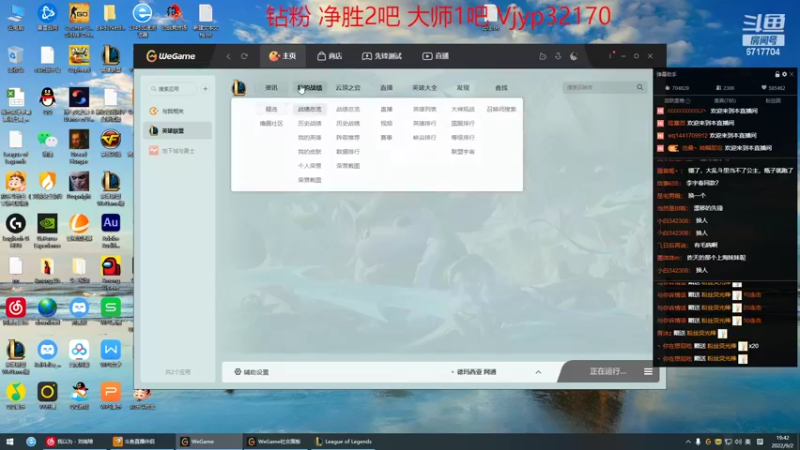
Task: Select 地下城与勇士 in the sidebar
Action: point(178,151)
